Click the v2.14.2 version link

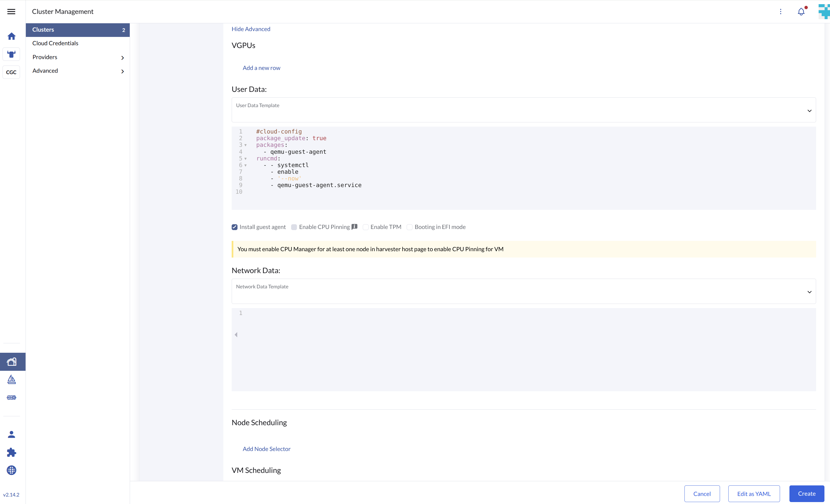click(11, 495)
